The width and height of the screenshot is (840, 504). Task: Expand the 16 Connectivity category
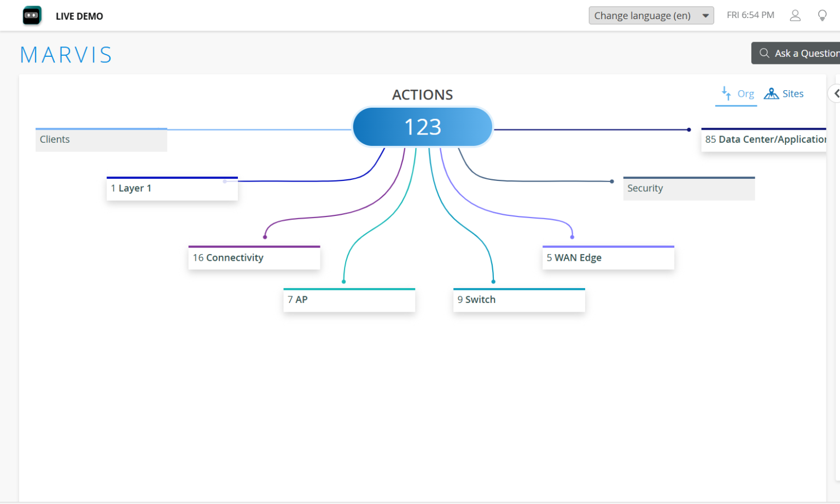tap(254, 258)
